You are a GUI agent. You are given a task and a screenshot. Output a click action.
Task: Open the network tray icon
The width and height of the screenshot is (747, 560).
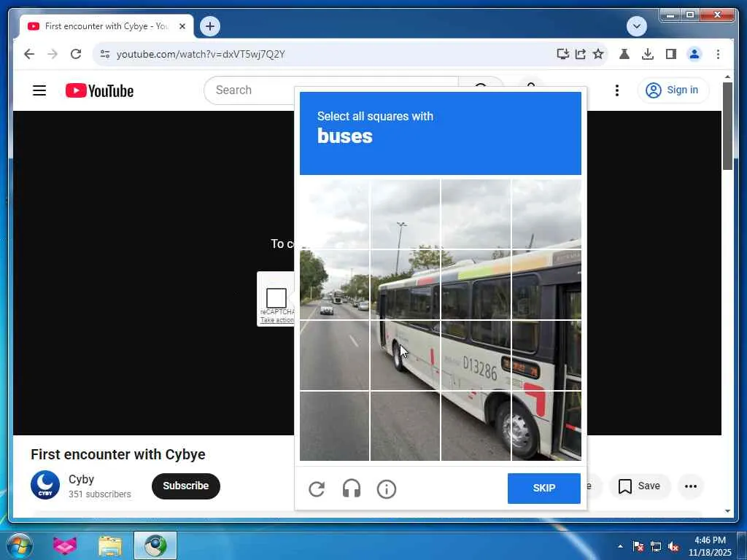click(656, 546)
